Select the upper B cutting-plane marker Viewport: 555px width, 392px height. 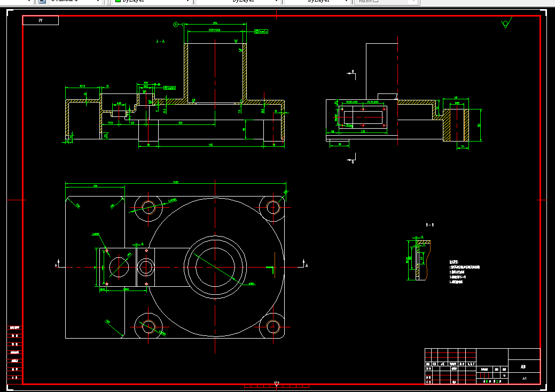point(351,74)
